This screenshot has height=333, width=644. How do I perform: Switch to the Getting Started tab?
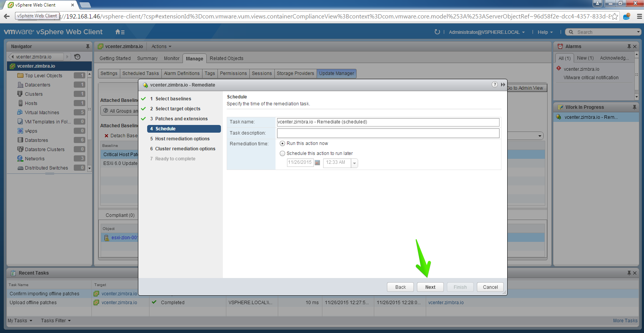pos(115,58)
